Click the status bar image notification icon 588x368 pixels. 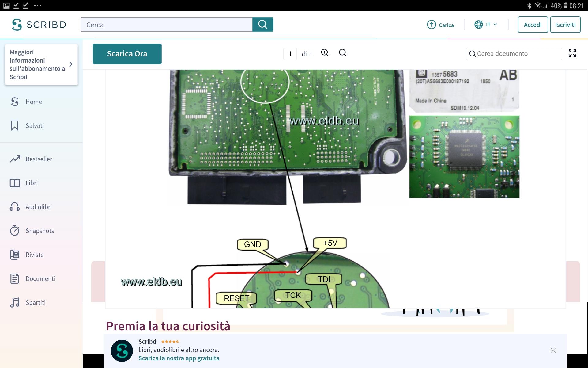coord(6,6)
